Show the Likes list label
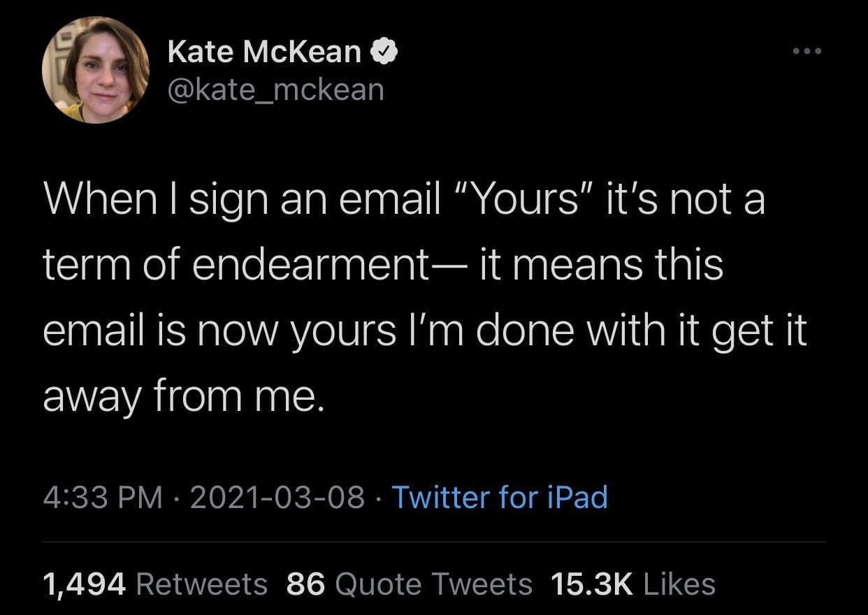Screen dimensions: 868x615 pyautogui.click(x=679, y=584)
